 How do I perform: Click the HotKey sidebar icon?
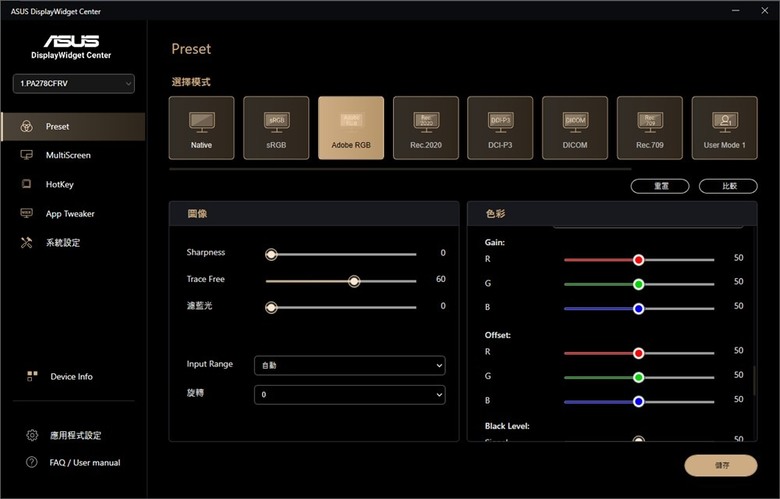pos(26,184)
